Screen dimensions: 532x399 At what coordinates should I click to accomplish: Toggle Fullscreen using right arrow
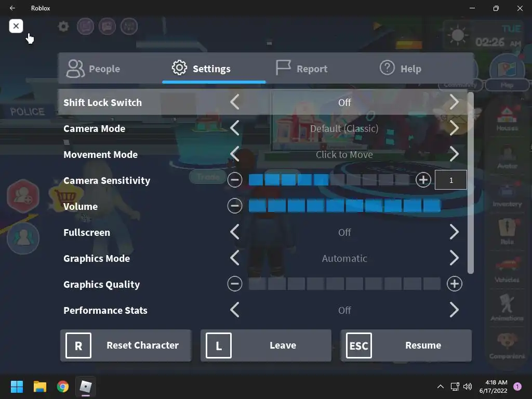click(x=454, y=232)
